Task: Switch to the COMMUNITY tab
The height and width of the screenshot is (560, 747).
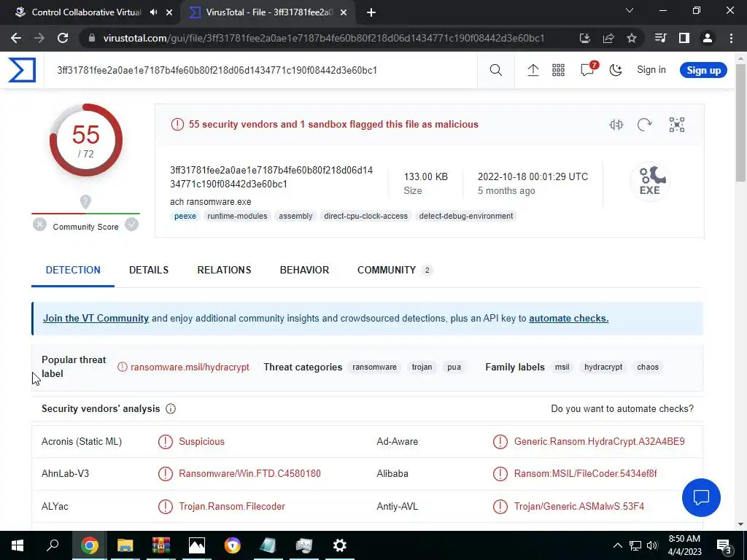Action: pos(395,270)
